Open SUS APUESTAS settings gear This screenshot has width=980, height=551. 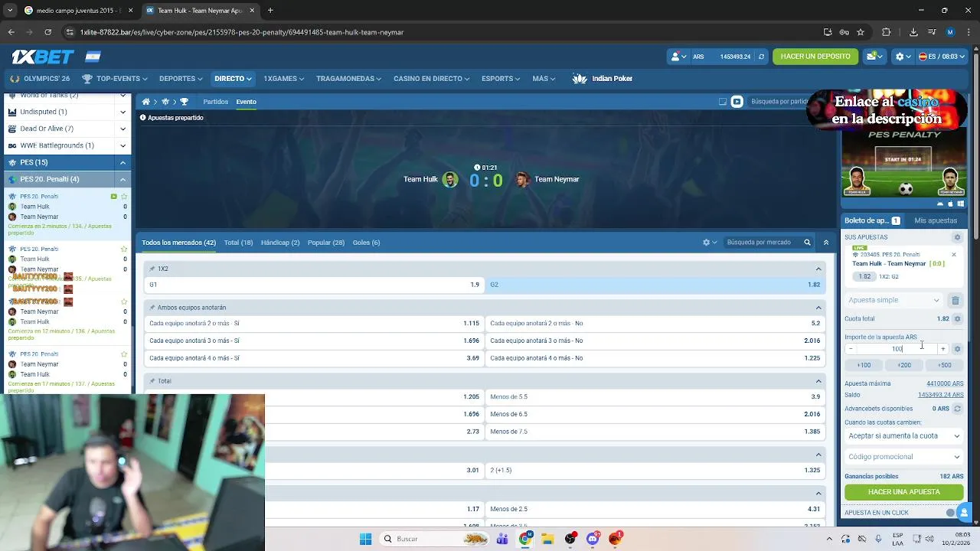pos(957,237)
